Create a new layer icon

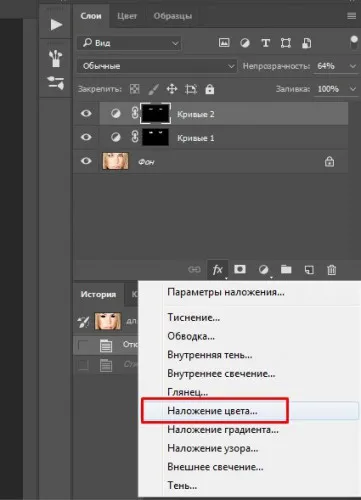tap(309, 269)
